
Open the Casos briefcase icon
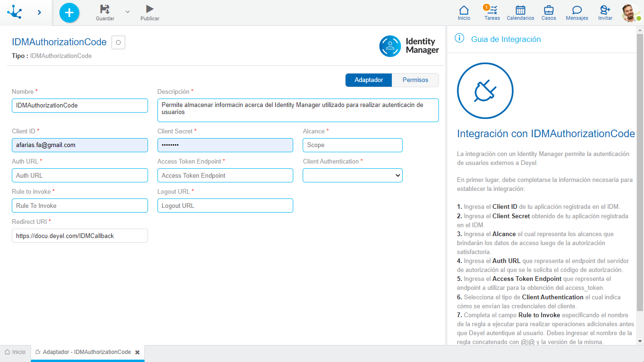pyautogui.click(x=549, y=10)
